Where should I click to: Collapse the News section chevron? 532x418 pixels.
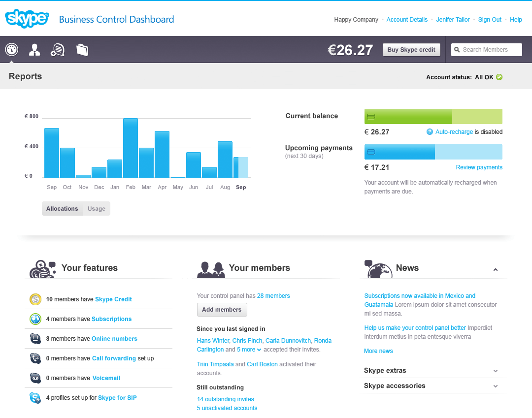(x=496, y=269)
